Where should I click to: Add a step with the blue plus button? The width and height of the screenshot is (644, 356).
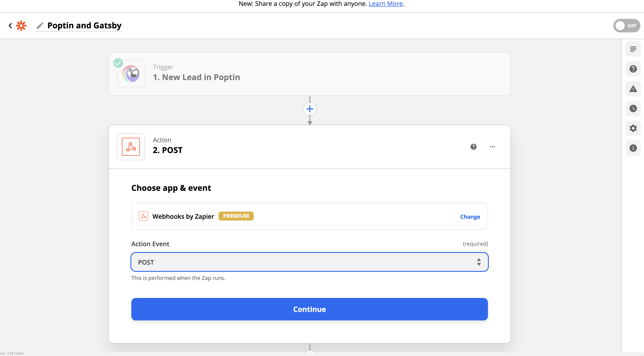click(310, 109)
